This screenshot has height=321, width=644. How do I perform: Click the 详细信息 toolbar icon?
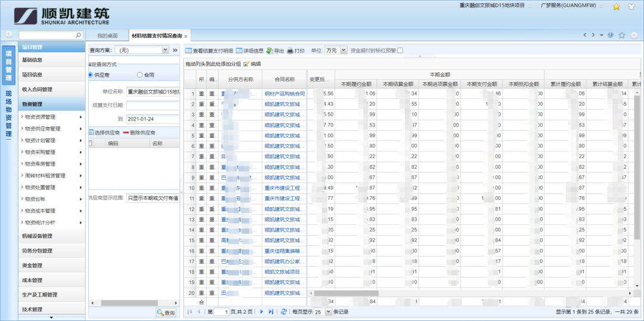coord(239,51)
